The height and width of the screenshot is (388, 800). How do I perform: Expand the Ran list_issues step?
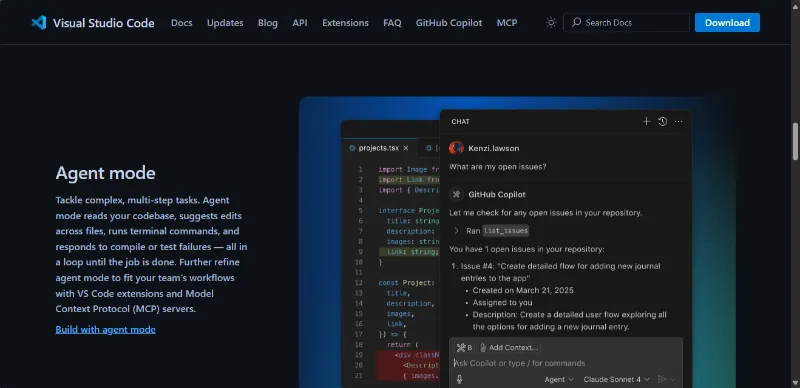tap(457, 231)
